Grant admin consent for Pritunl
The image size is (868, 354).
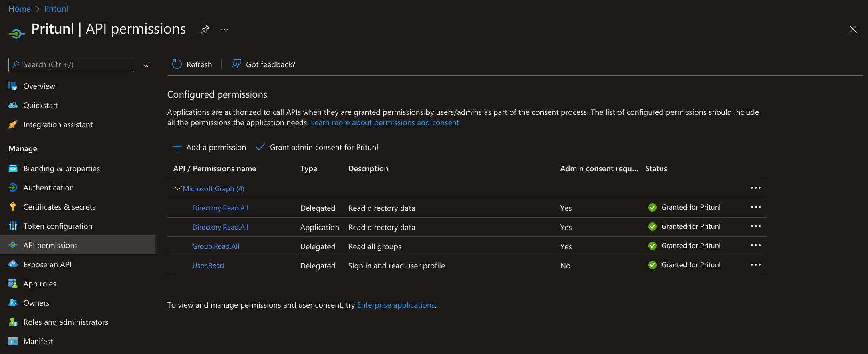(317, 147)
